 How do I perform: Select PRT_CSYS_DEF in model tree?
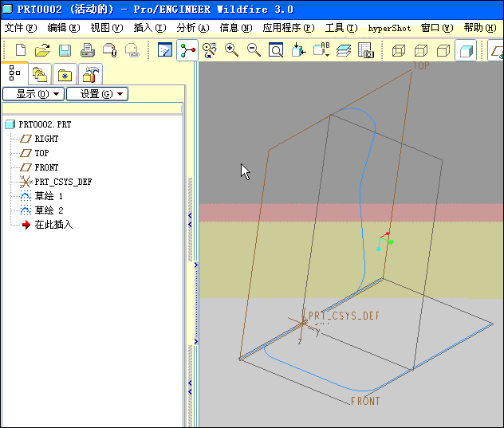click(56, 182)
